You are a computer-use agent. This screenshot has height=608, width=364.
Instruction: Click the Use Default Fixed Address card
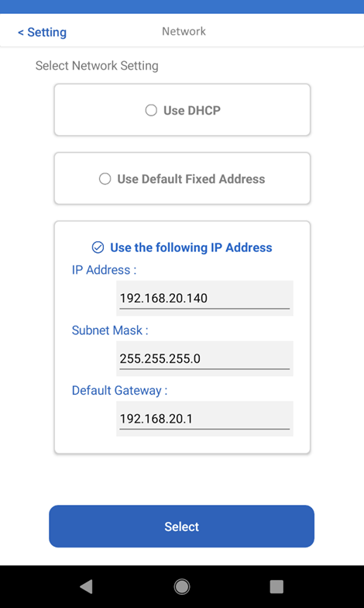(183, 178)
